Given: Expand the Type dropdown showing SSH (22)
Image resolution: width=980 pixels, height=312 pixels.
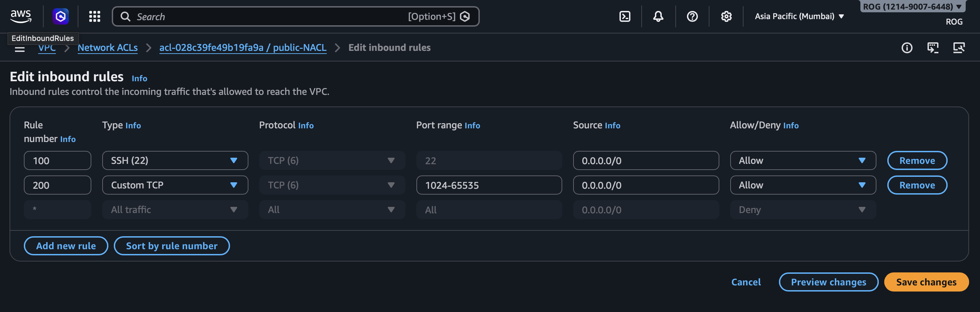Looking at the screenshot, I should pos(175,160).
